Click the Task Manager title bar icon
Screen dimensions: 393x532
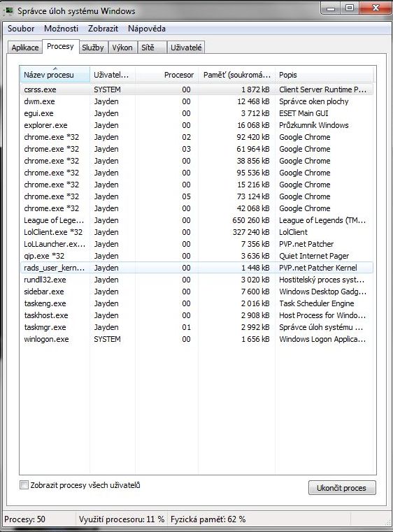pyautogui.click(x=8, y=11)
